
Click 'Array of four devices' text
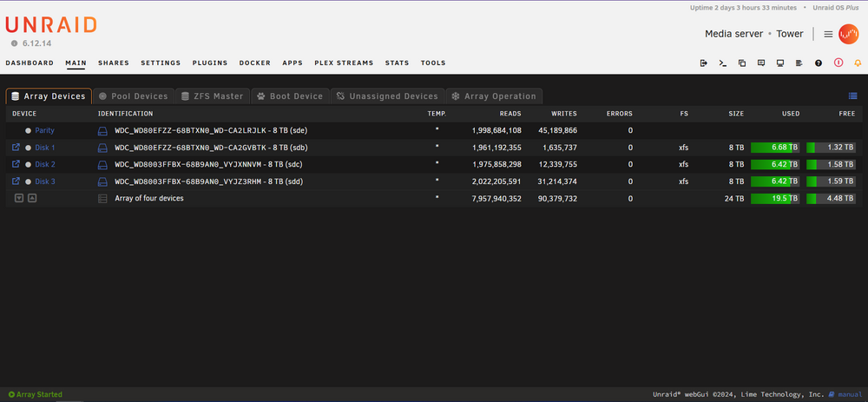(149, 198)
